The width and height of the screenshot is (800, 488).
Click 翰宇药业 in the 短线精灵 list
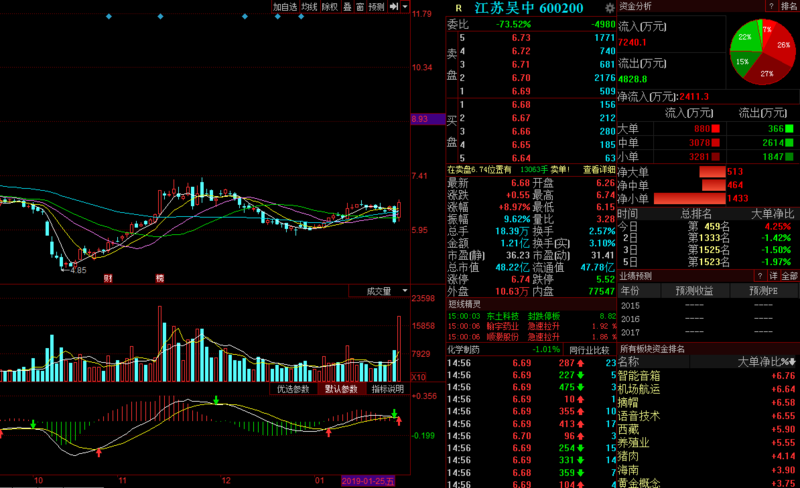pyautogui.click(x=502, y=326)
